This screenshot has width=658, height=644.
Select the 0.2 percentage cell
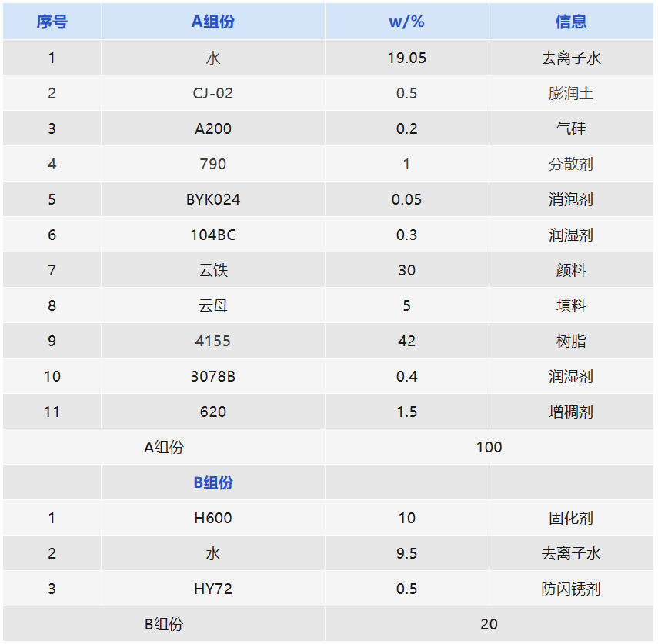pos(406,128)
